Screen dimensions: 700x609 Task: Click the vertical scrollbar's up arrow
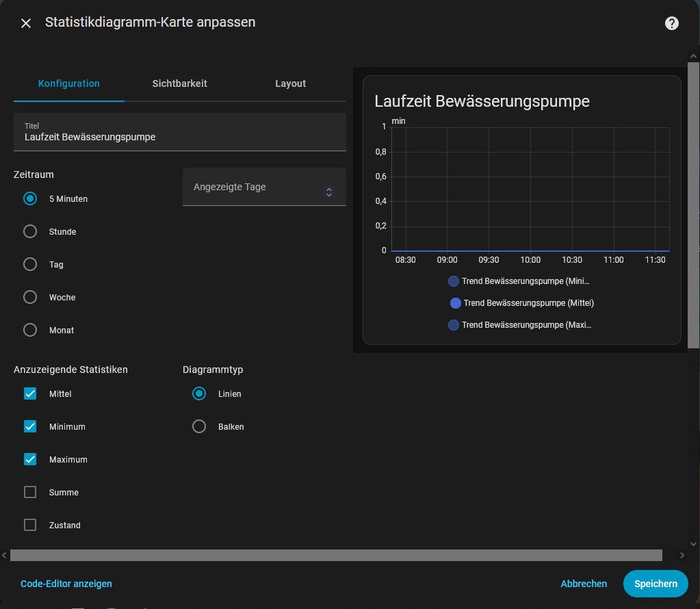click(694, 57)
